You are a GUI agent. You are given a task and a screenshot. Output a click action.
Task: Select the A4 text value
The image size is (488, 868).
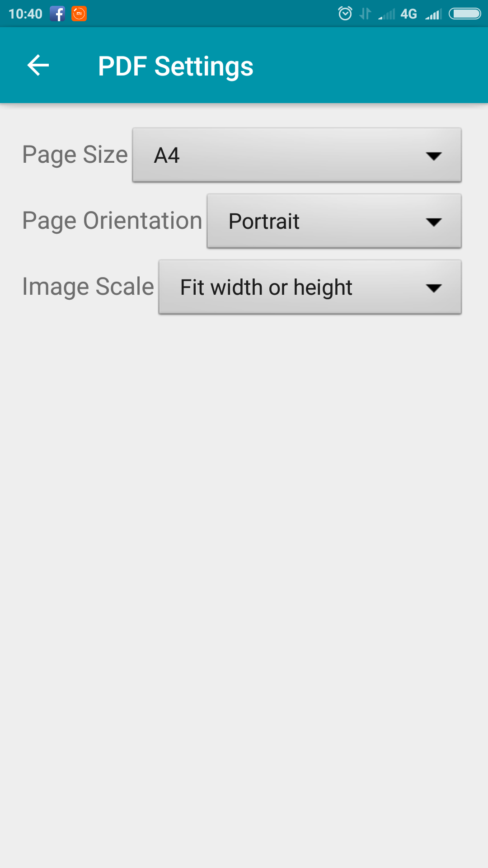167,156
